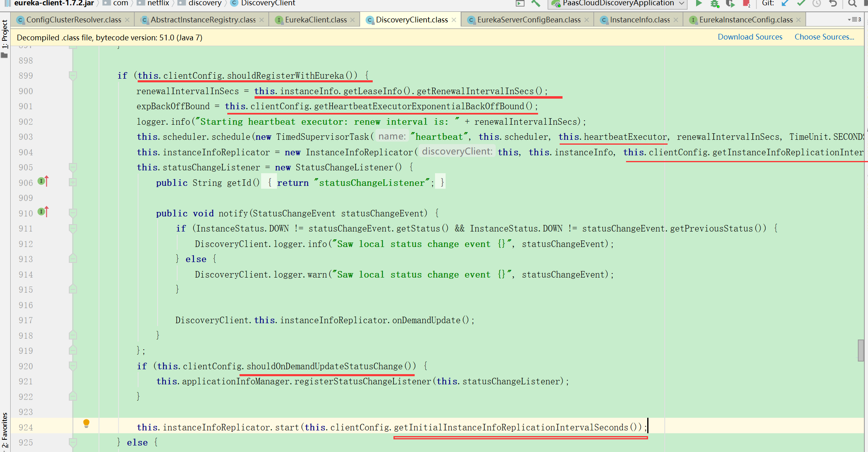
Task: Show hidden tabs list dropdown
Action: click(854, 20)
